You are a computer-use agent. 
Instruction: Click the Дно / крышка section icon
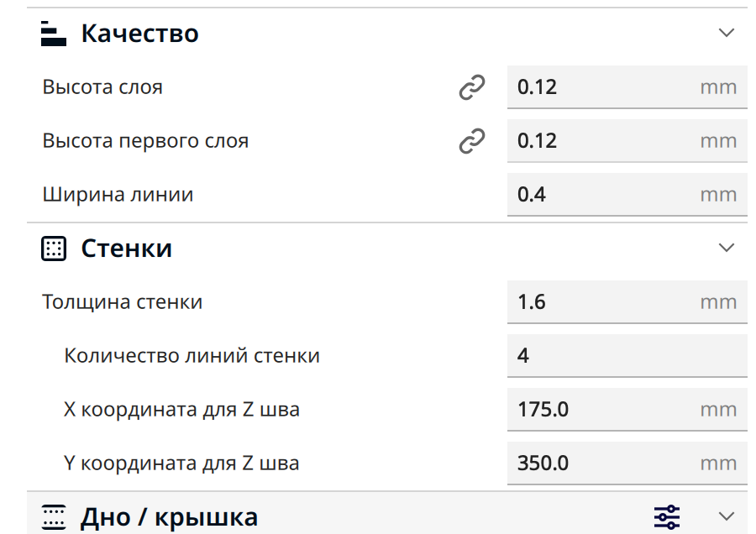point(54,517)
